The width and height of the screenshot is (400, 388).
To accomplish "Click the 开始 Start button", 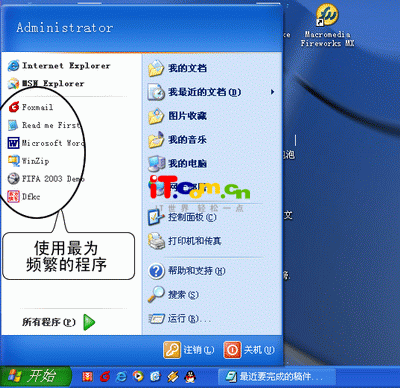I will [36, 377].
